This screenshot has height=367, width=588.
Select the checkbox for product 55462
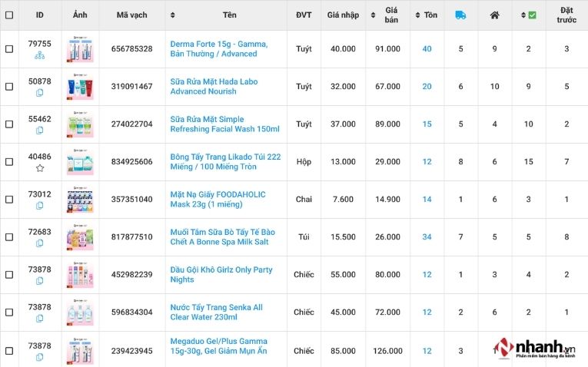9,124
